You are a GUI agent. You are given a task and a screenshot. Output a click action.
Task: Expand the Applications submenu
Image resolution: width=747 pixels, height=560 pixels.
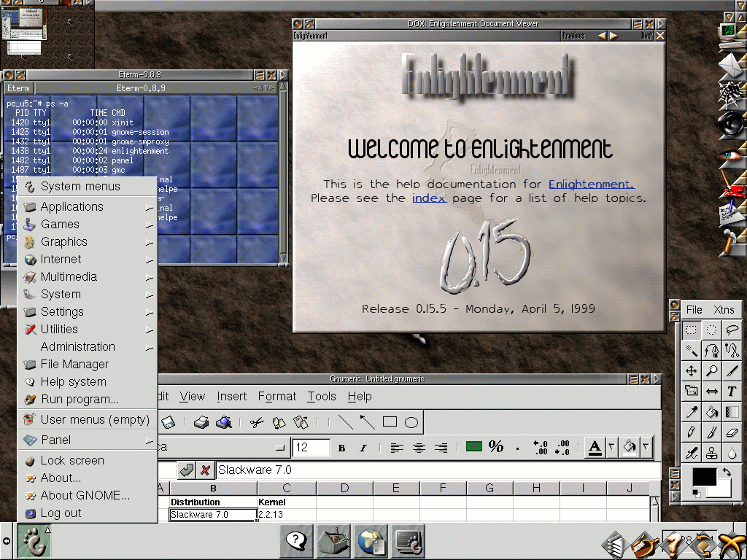(x=88, y=206)
